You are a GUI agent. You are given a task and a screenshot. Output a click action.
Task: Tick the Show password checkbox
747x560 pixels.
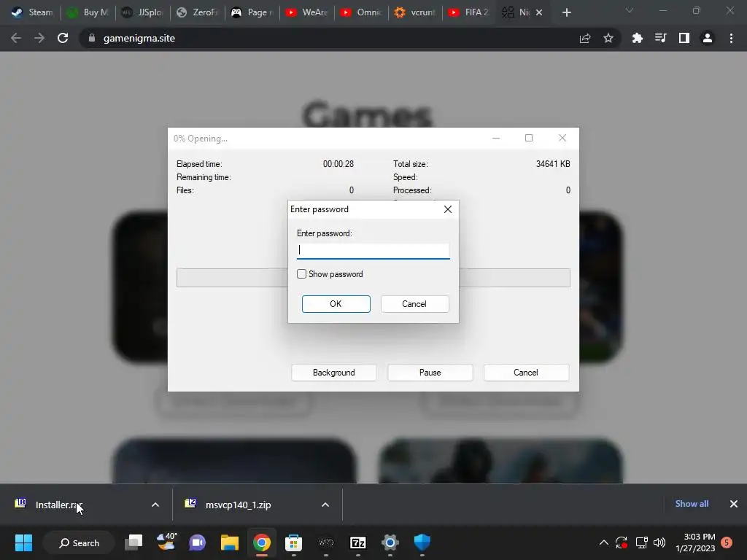coord(301,274)
